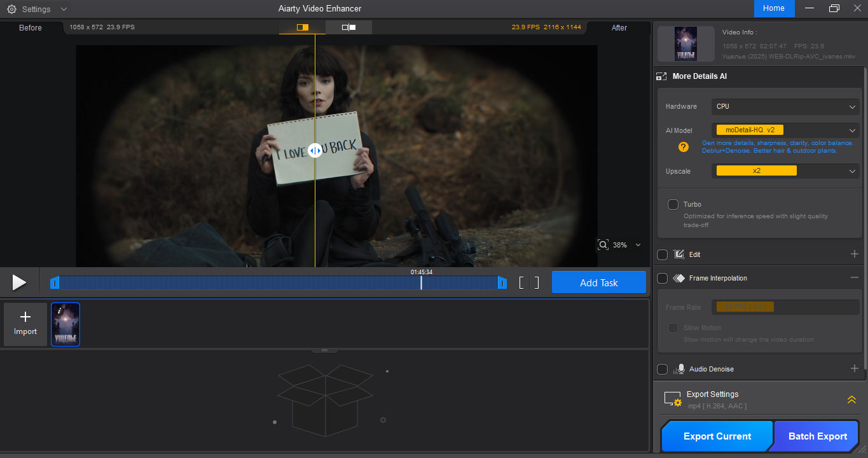
Task: Open the Edit feature icon
Action: (x=680, y=254)
